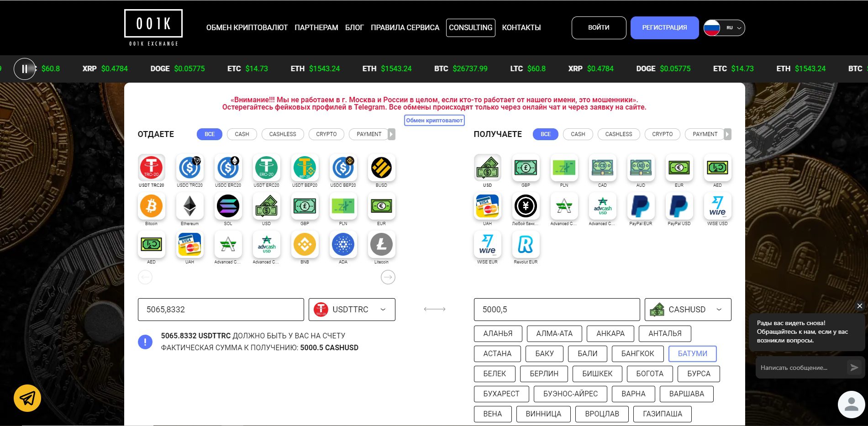Open the RU language dropdown

coord(724,28)
